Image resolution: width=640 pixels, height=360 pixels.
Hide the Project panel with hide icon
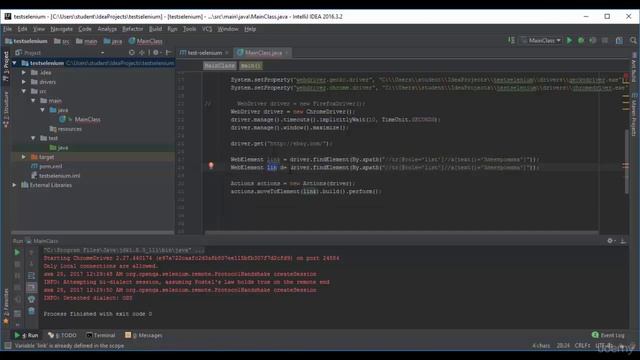168,53
